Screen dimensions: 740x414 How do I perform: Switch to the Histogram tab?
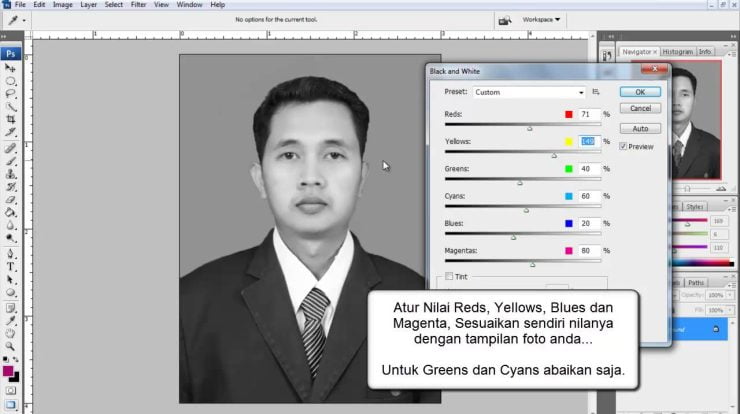(x=676, y=51)
